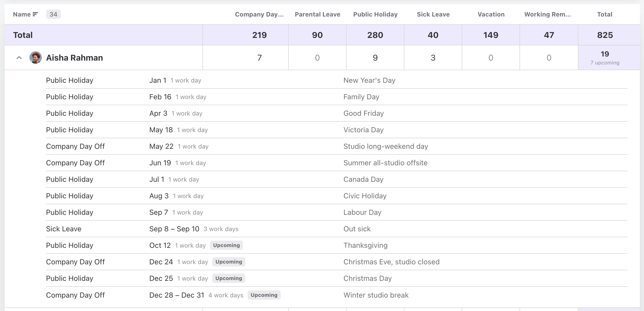The width and height of the screenshot is (644, 311).
Task: Click the Public Holiday total of 280
Action: [x=375, y=35]
